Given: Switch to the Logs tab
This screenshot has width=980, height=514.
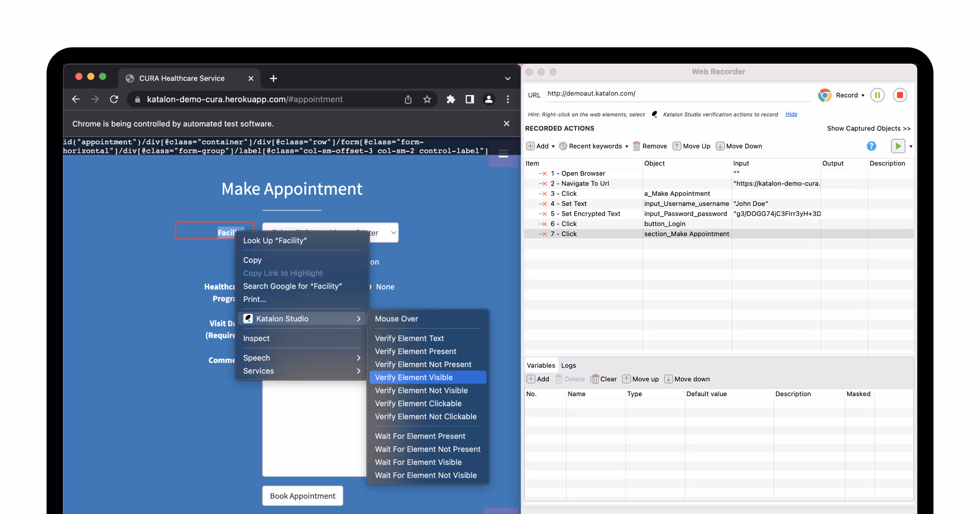Looking at the screenshot, I should (x=568, y=366).
